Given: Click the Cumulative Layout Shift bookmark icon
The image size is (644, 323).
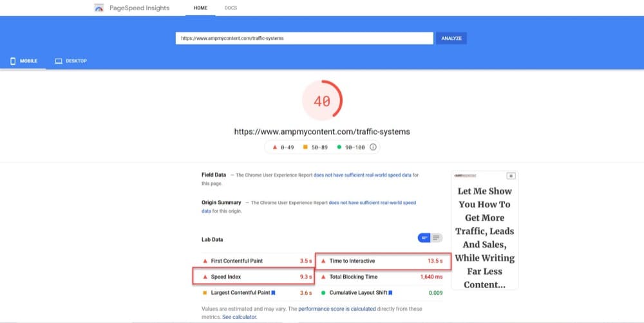Looking at the screenshot, I should (390, 293).
